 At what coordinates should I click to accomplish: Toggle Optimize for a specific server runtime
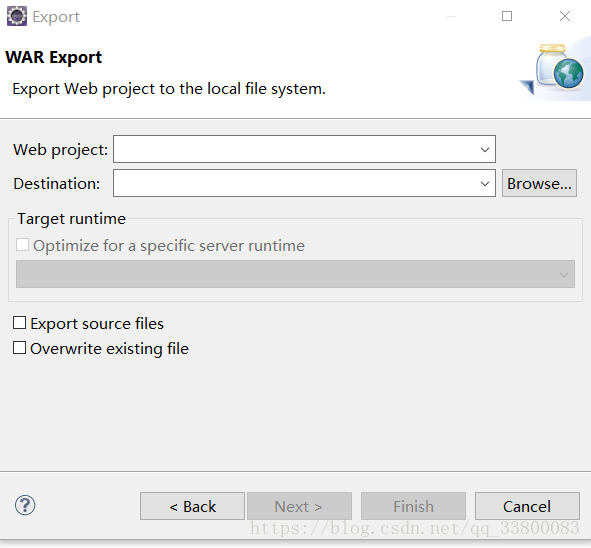pos(22,245)
